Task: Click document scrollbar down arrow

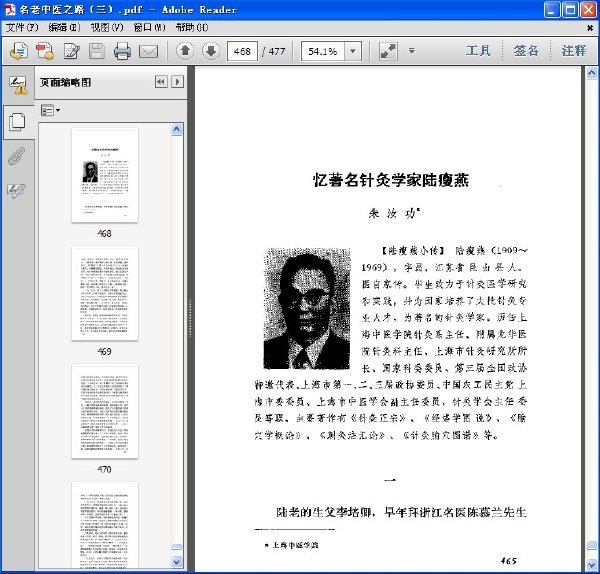Action: tap(591, 564)
